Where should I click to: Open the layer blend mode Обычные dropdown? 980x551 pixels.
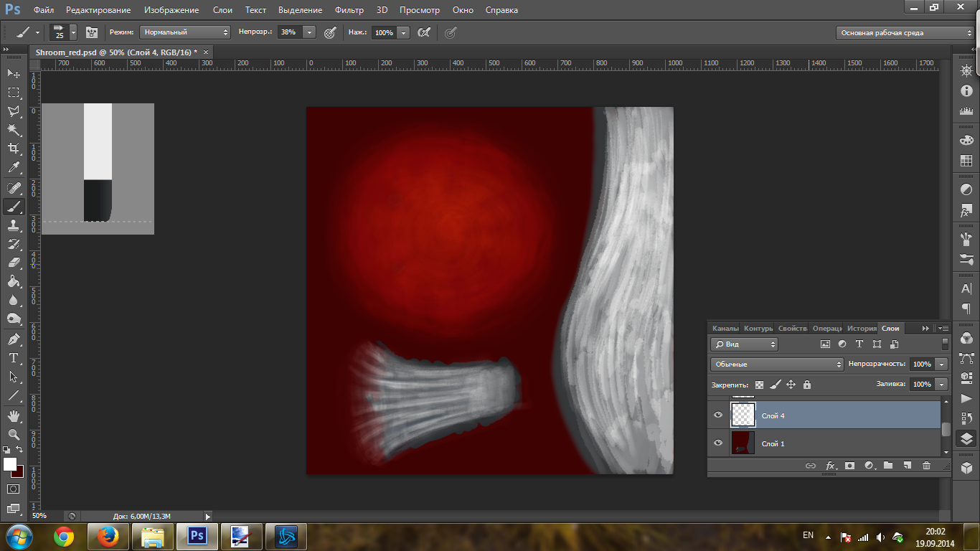[777, 364]
